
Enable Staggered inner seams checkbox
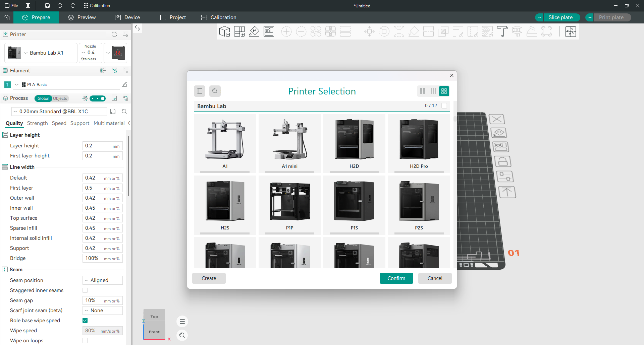tap(85, 290)
